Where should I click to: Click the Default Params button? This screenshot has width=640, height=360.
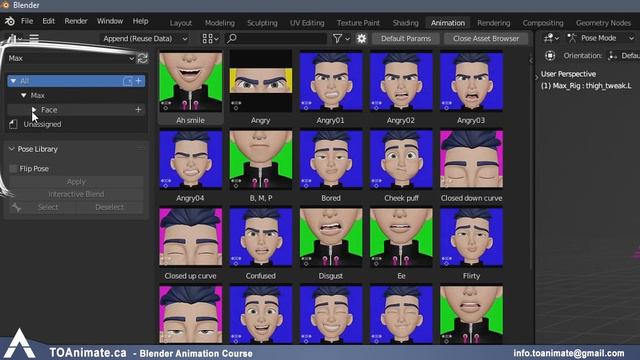point(406,39)
